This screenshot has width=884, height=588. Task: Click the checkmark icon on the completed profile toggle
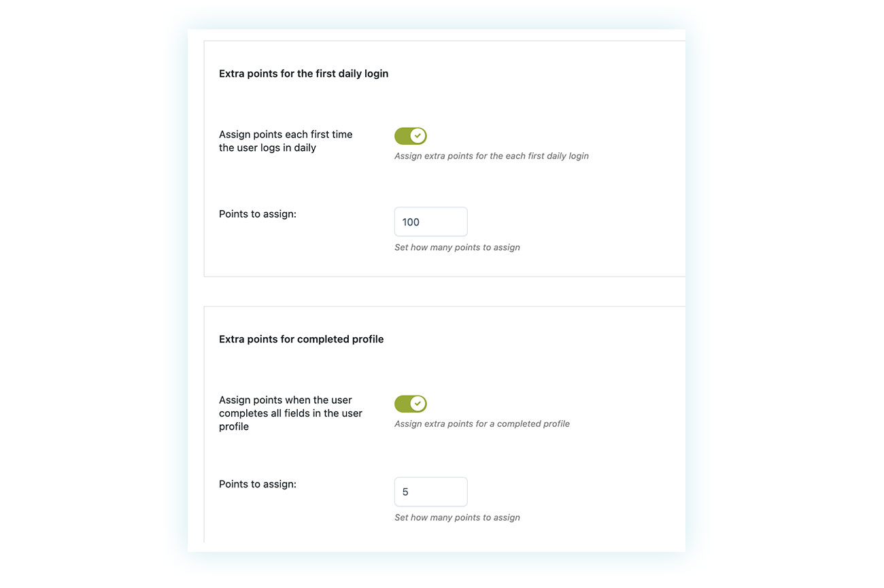point(417,403)
